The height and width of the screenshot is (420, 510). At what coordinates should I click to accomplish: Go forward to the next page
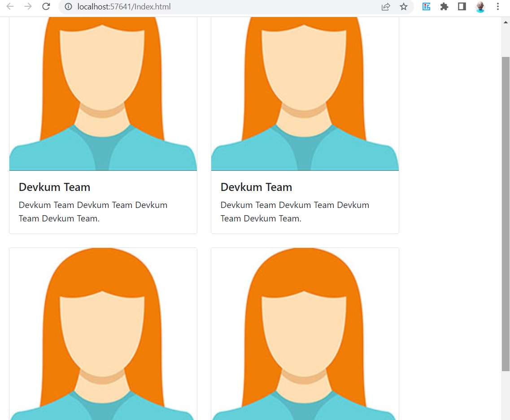coord(28,7)
